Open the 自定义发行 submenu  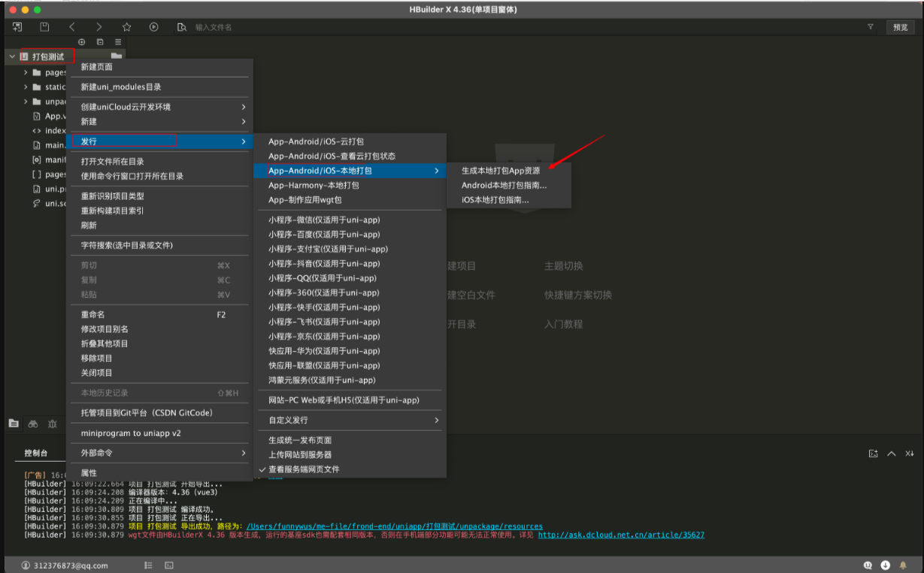point(350,420)
